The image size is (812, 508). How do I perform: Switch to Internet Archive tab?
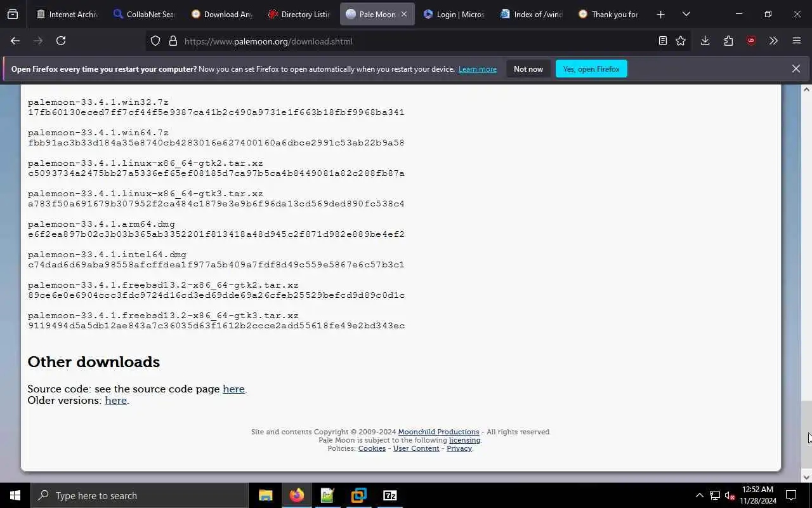click(x=67, y=14)
